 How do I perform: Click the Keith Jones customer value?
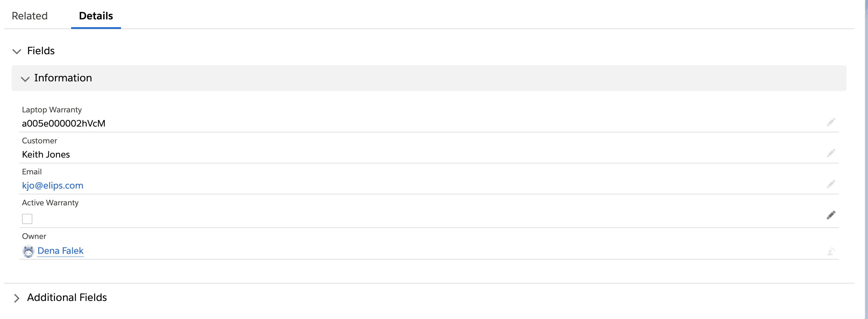point(46,154)
